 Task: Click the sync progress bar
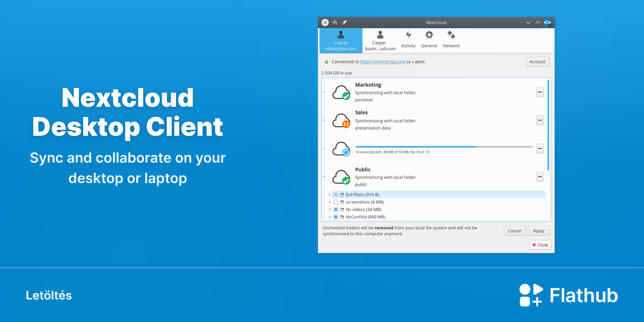(x=444, y=147)
